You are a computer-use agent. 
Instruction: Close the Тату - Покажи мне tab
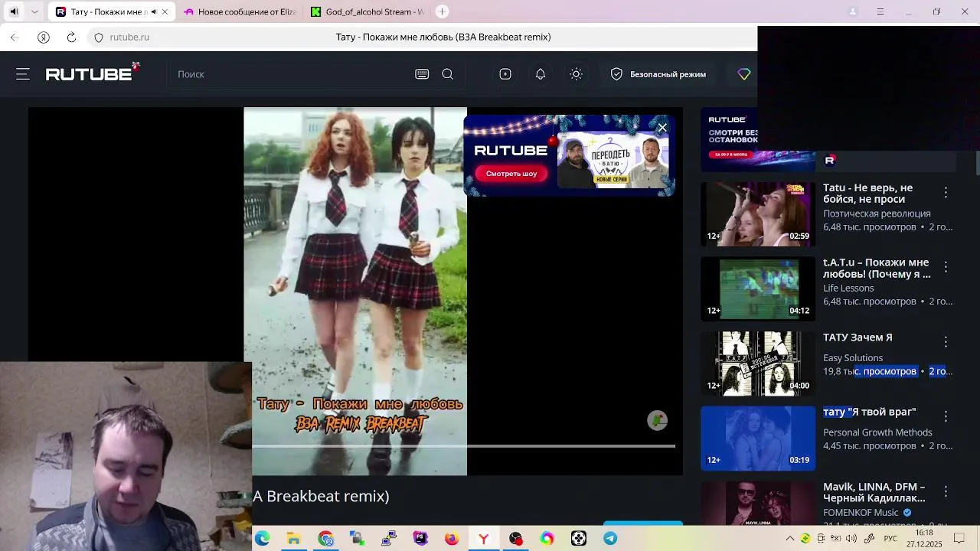[165, 11]
